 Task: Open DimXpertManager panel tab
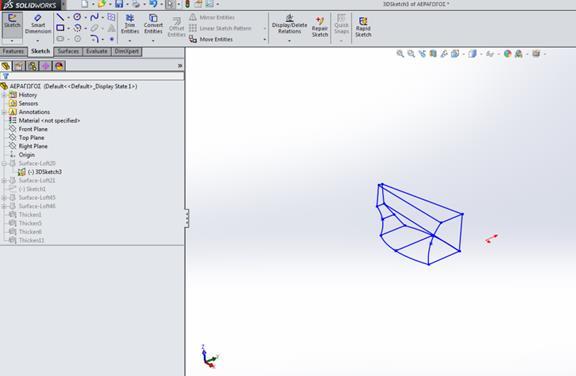tap(46, 66)
